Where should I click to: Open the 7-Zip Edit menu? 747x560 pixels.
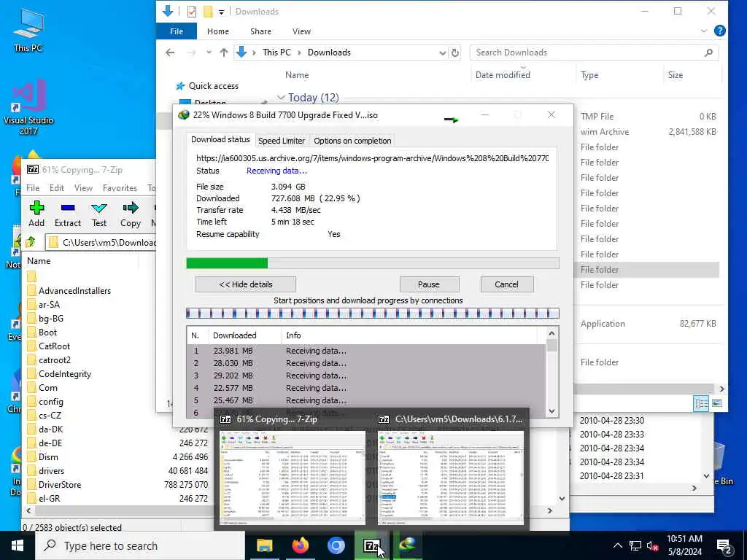[x=57, y=188]
